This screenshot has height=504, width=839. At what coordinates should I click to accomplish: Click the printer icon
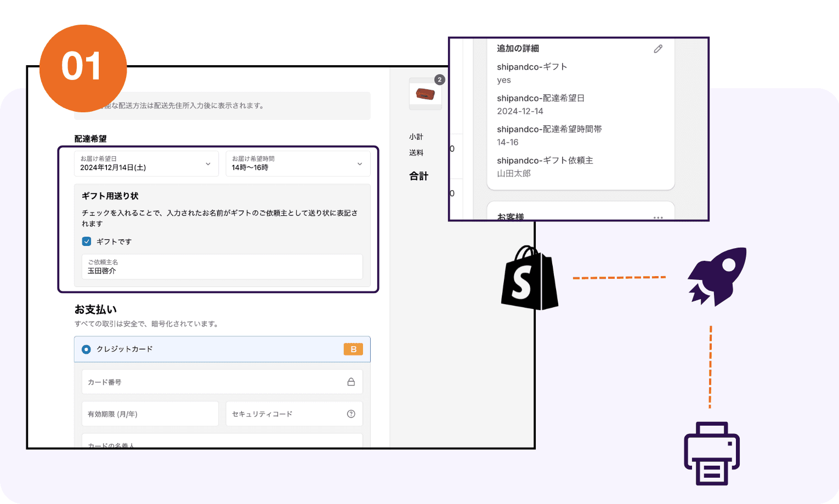coord(711,454)
